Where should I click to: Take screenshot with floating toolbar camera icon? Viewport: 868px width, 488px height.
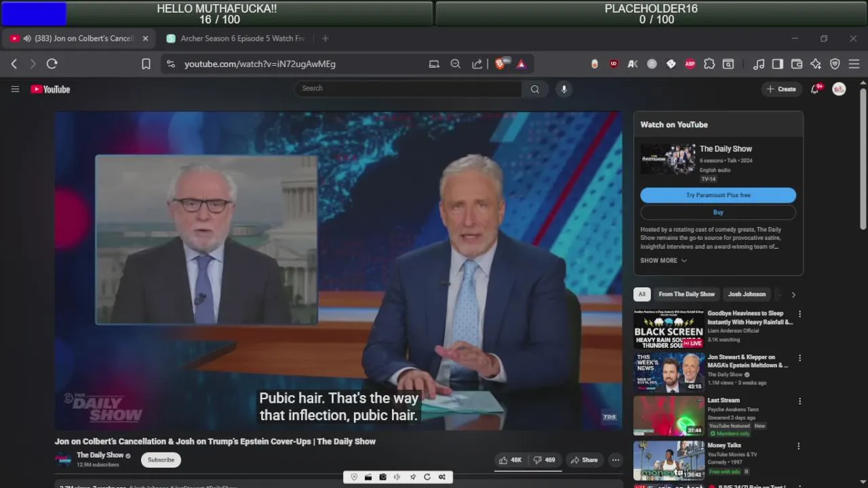[383, 477]
